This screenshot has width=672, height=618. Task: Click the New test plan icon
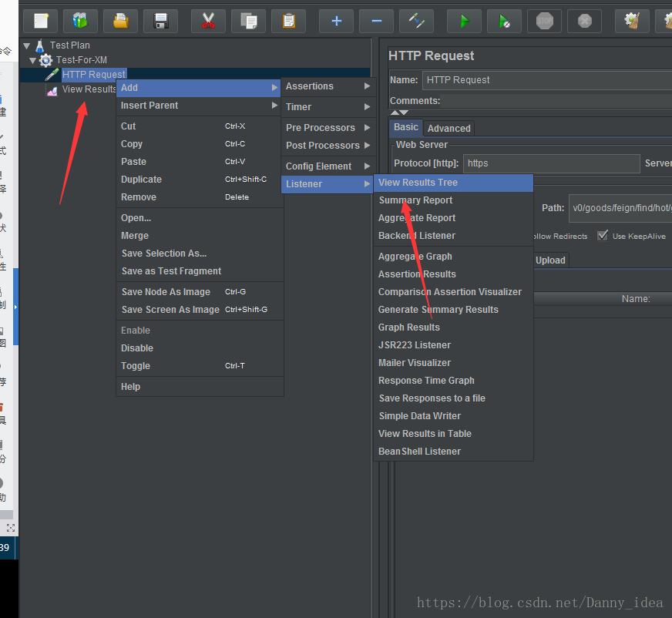point(40,21)
